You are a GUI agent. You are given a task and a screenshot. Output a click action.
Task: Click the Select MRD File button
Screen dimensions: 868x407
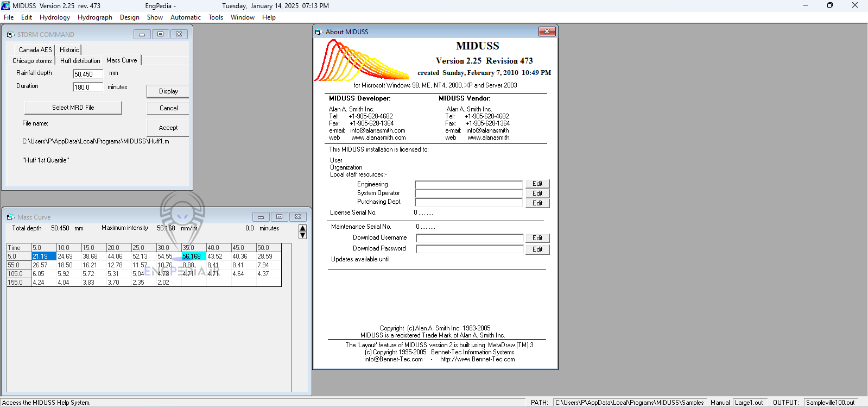pyautogui.click(x=73, y=108)
